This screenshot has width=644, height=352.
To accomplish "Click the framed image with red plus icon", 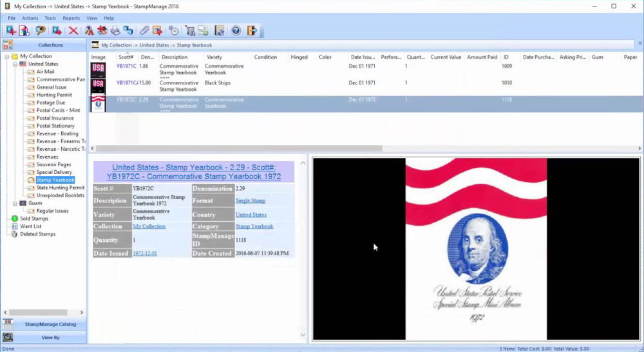I will [x=157, y=30].
